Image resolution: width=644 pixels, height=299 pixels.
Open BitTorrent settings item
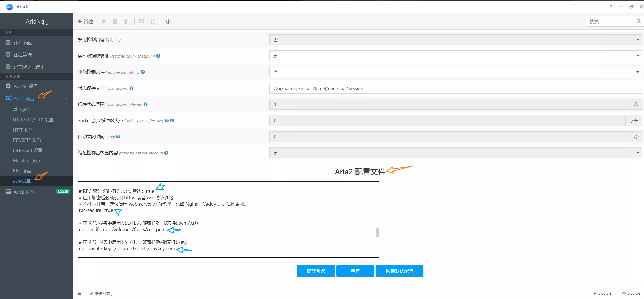(28, 150)
